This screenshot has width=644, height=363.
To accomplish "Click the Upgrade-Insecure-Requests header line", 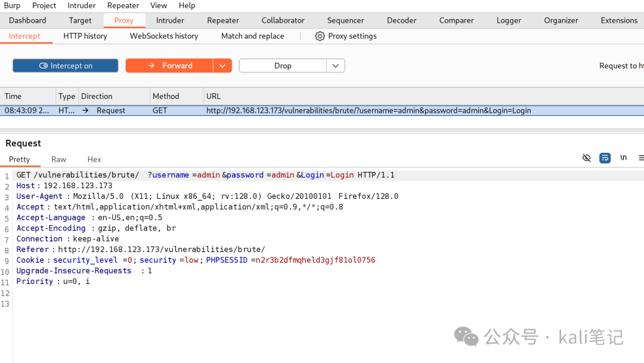I will coord(84,271).
